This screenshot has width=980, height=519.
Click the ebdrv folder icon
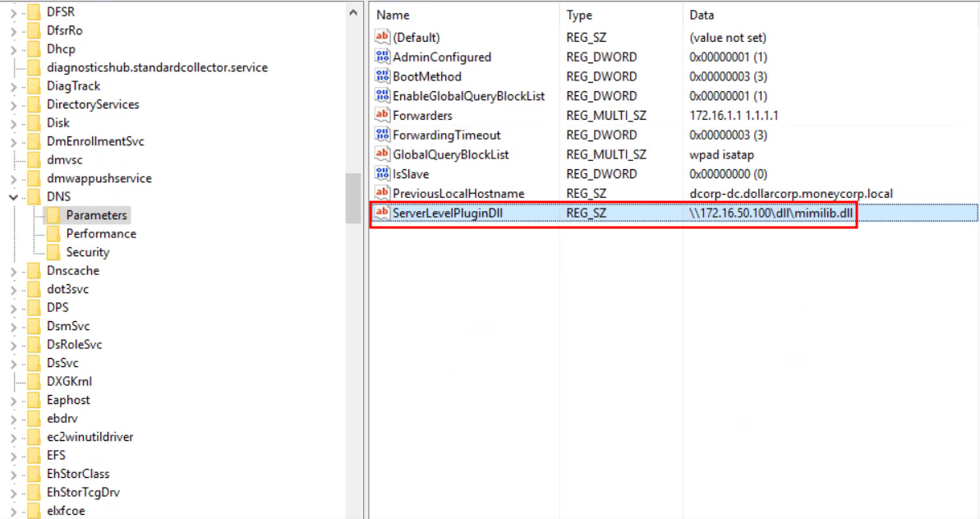[x=35, y=419]
